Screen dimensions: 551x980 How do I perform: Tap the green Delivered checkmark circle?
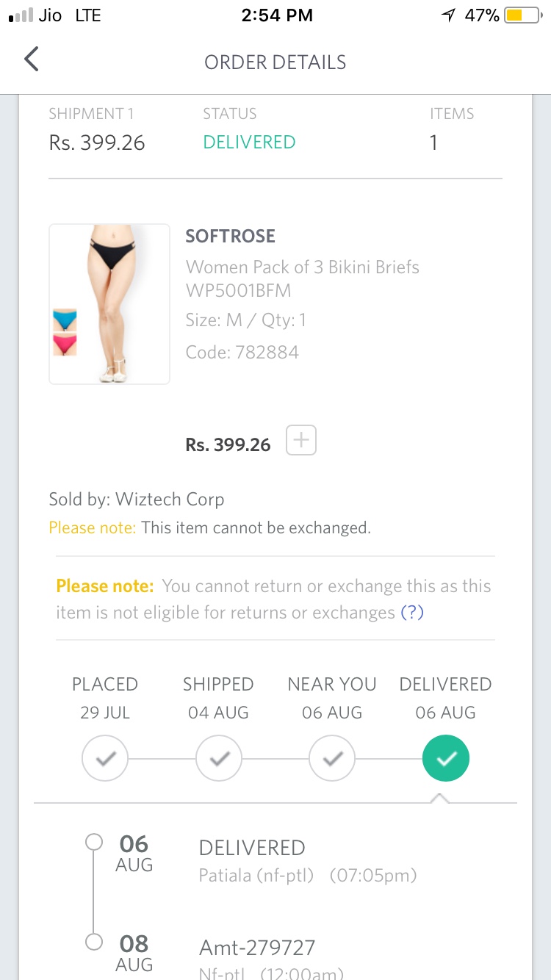pos(446,759)
